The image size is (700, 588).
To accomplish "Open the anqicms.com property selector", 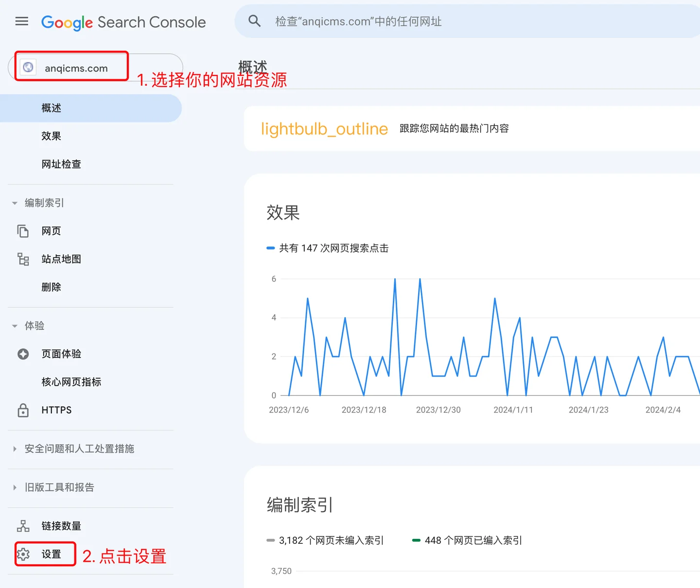I will tap(95, 68).
